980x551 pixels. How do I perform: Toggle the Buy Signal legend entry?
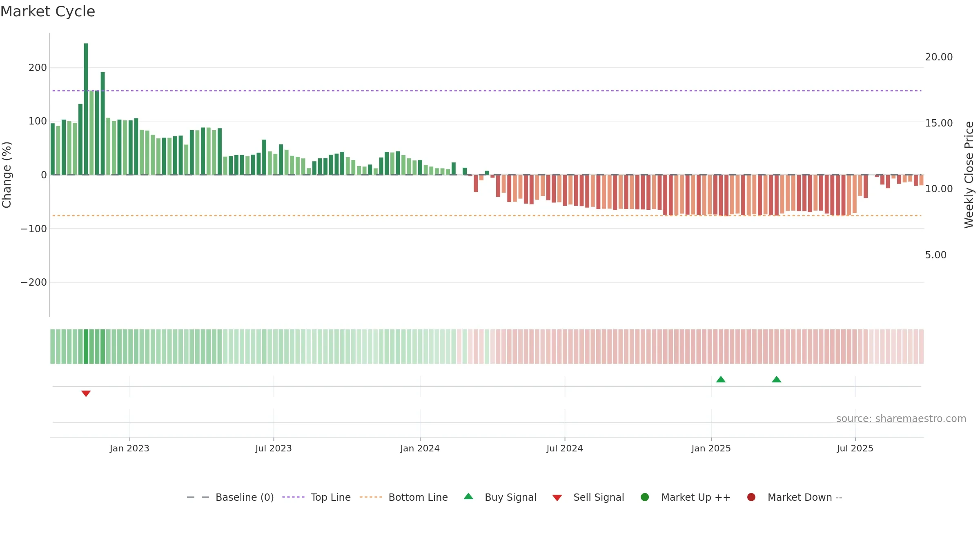(x=500, y=497)
